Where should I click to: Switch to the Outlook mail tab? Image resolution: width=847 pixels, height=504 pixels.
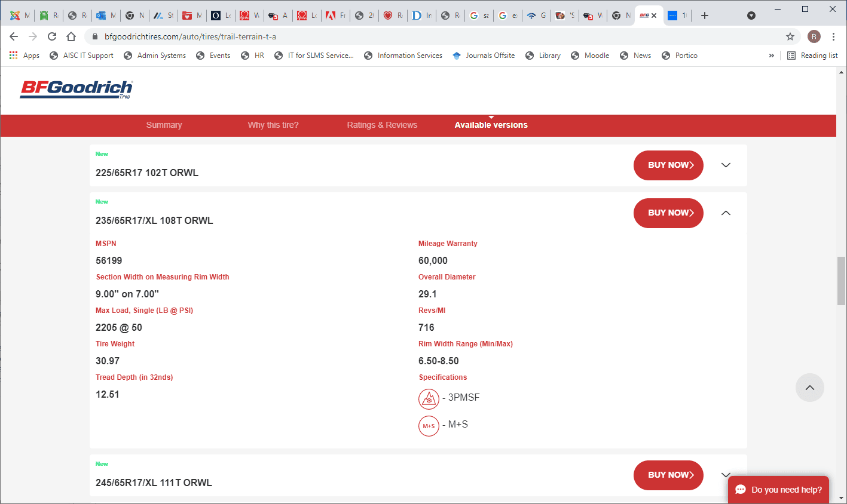[106, 16]
